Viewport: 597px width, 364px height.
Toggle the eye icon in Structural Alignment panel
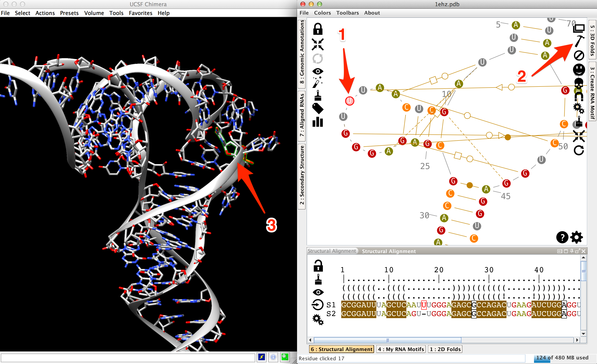[x=318, y=292]
